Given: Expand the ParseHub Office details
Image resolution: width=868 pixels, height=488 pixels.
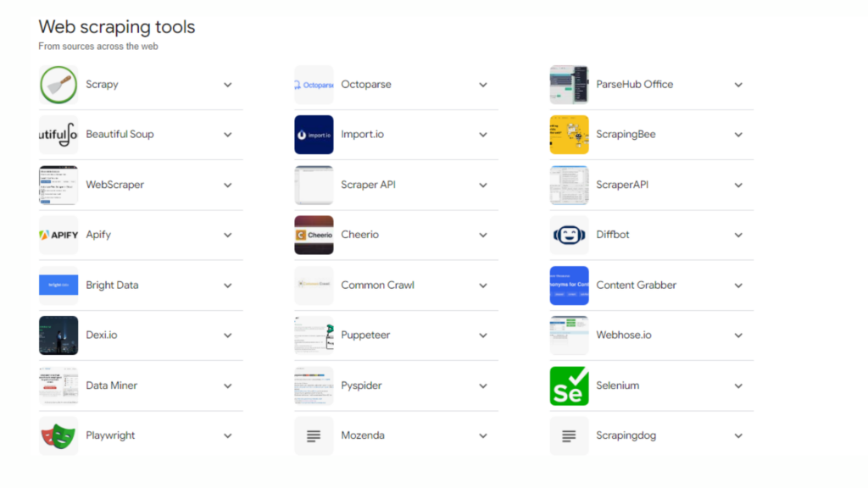Looking at the screenshot, I should pos(737,85).
